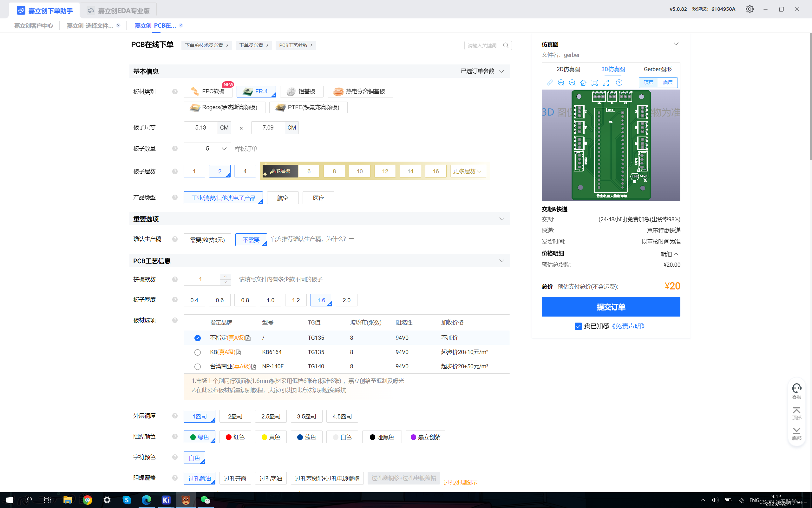
Task: Click the search magnifier icon in keyword box
Action: coord(506,45)
